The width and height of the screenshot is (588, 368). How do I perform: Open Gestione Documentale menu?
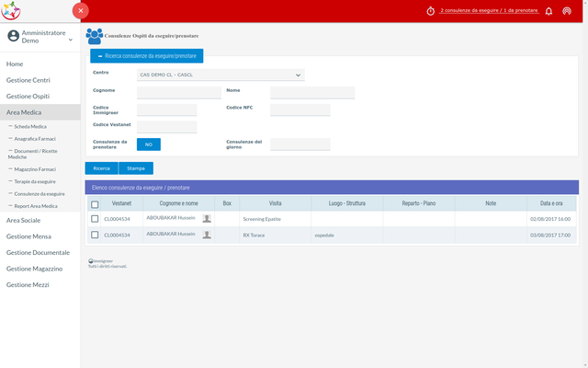38,252
